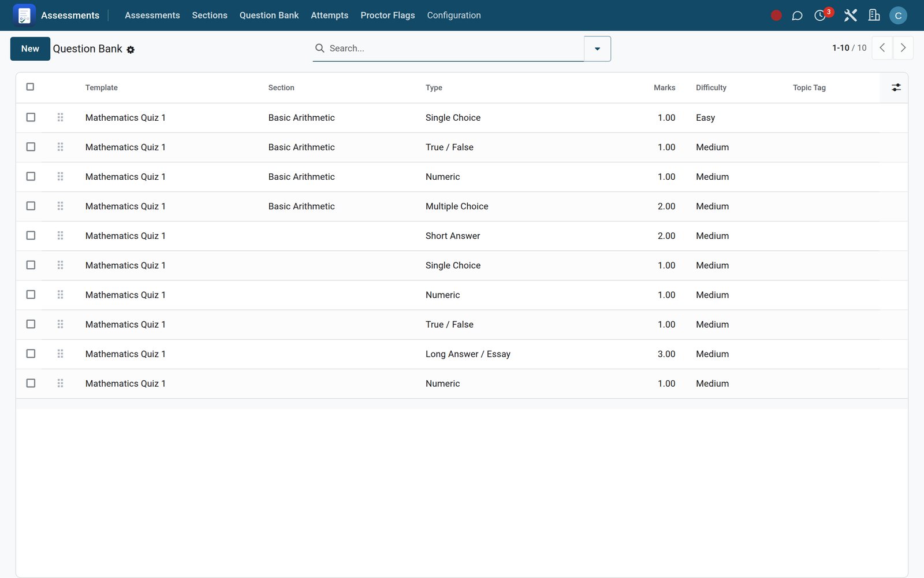Open activities clock icon with badge 3
The width and height of the screenshot is (924, 578).
click(820, 16)
